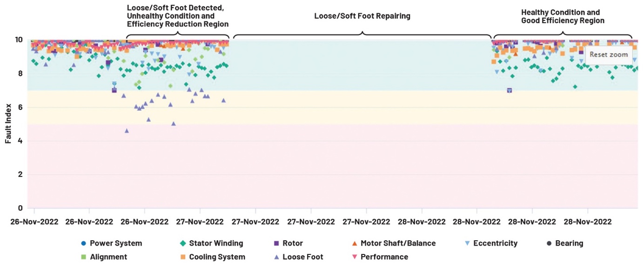
Task: Click the Cooling System orange square icon
Action: [183, 257]
